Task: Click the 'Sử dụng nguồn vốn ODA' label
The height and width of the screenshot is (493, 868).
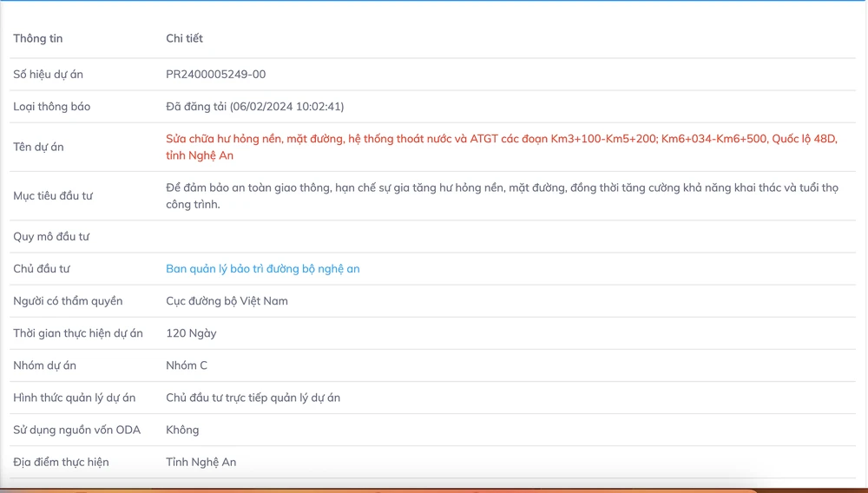Action: pyautogui.click(x=77, y=430)
